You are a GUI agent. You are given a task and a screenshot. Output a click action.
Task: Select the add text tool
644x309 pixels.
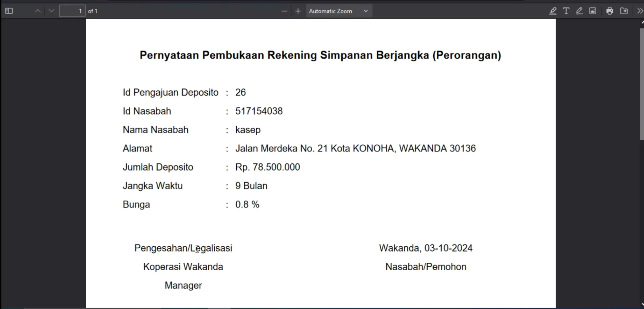point(566,11)
